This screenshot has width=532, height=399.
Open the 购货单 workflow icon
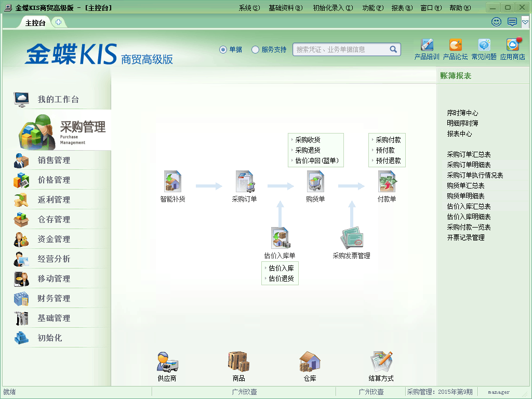coord(315,181)
